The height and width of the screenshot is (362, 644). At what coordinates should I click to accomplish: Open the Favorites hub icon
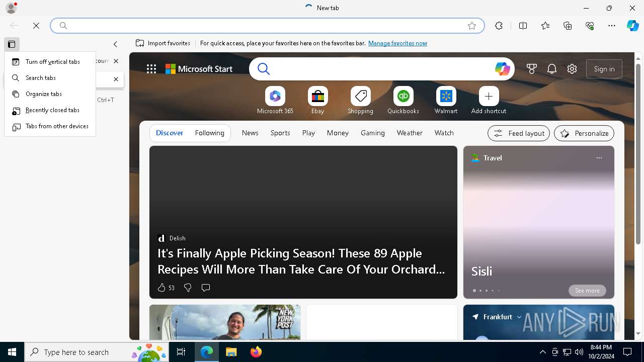545,26
